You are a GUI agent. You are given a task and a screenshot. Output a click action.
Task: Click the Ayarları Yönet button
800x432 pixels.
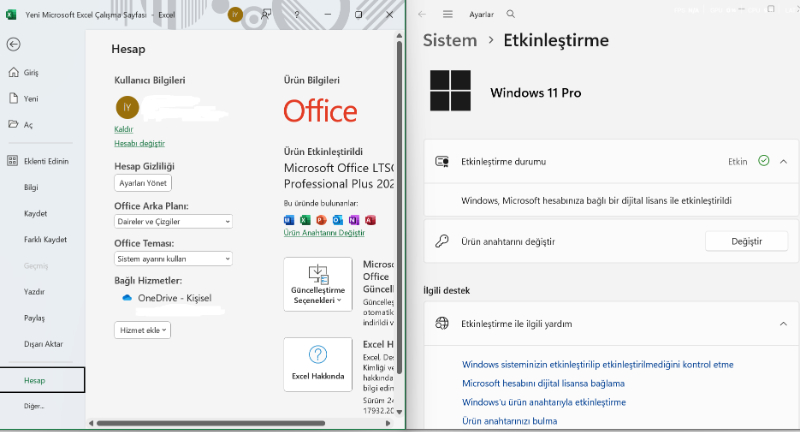point(143,183)
